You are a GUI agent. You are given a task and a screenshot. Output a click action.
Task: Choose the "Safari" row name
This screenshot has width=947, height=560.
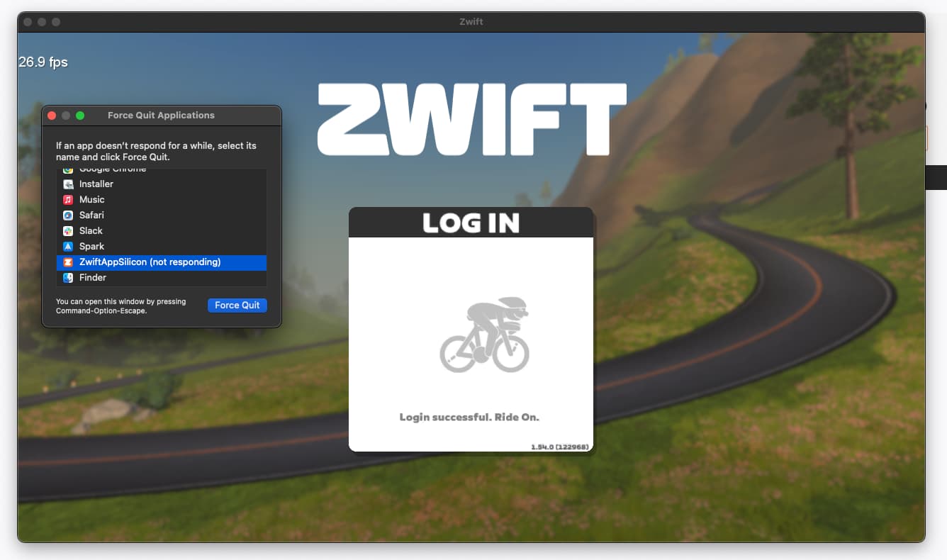[x=92, y=215]
